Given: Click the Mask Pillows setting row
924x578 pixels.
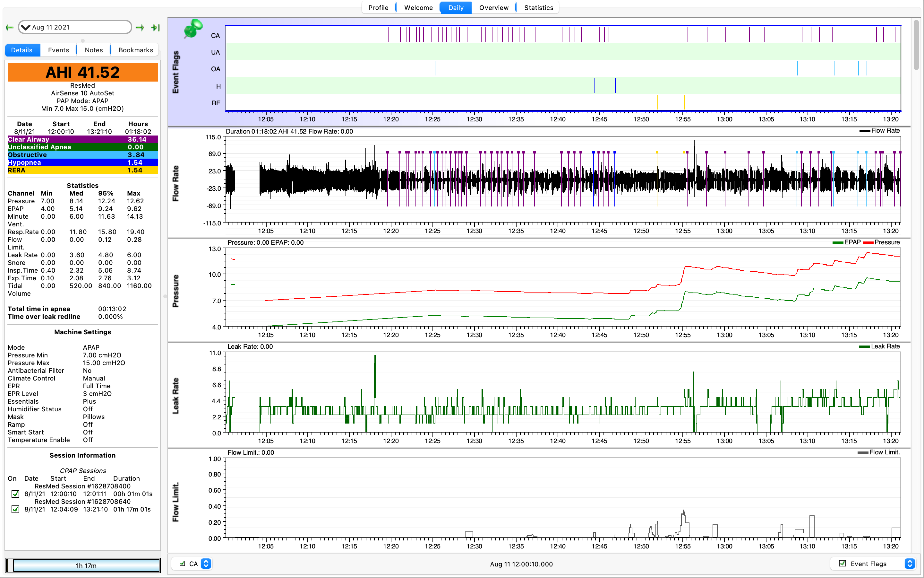Looking at the screenshot, I should 56,417.
